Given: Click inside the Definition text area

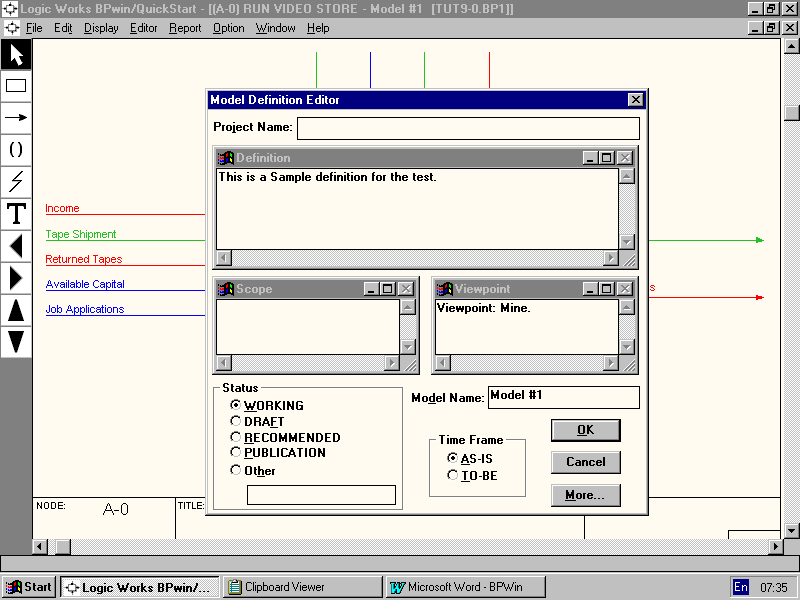Looking at the screenshot, I should (417, 209).
